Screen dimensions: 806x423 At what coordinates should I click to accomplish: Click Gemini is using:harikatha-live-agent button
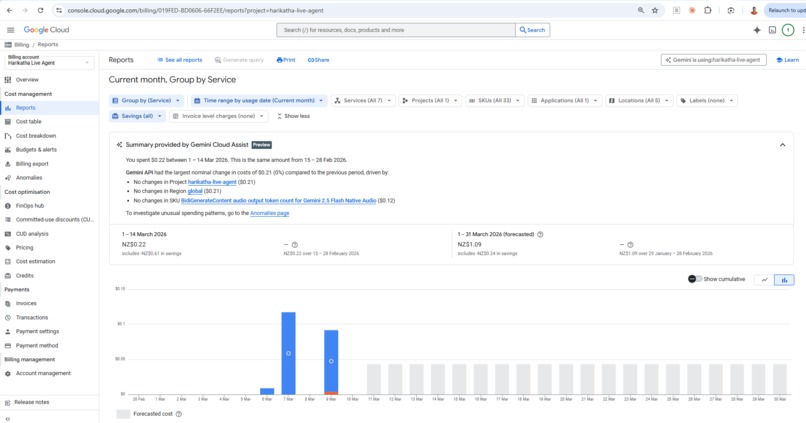coord(713,60)
